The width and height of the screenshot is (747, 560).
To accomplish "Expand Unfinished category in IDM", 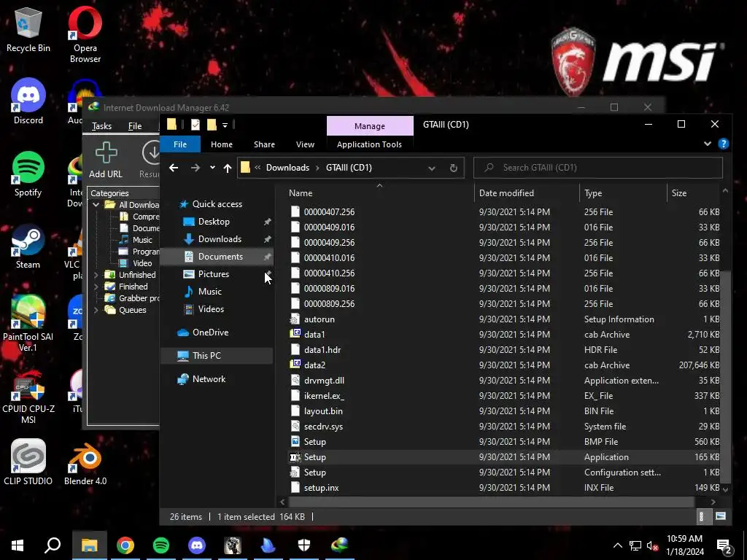I will click(96, 275).
